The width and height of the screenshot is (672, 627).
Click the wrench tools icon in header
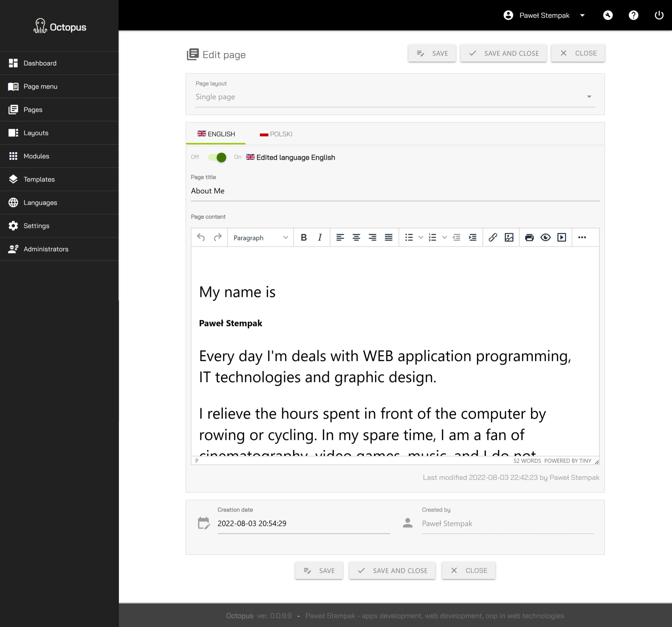(x=608, y=15)
